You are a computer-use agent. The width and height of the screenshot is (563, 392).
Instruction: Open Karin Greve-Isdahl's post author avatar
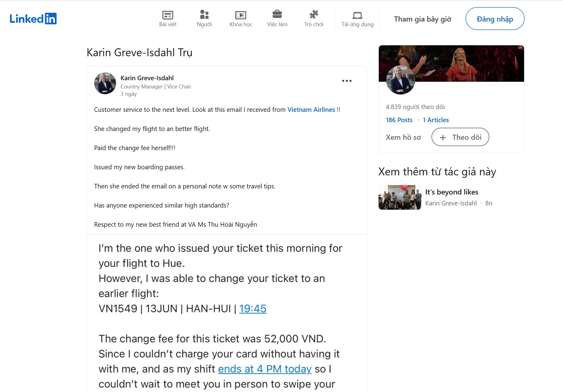[x=105, y=83]
